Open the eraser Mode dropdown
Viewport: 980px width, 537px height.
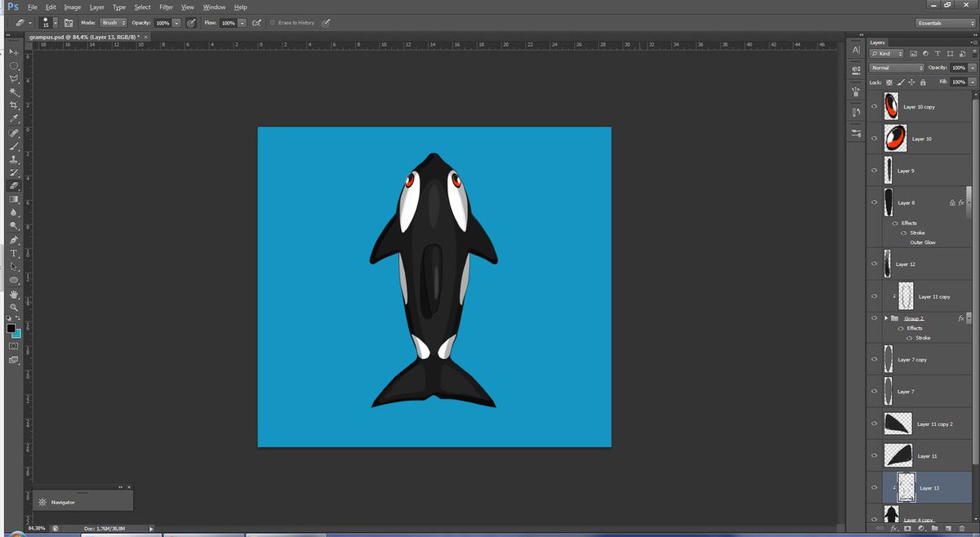(x=114, y=23)
